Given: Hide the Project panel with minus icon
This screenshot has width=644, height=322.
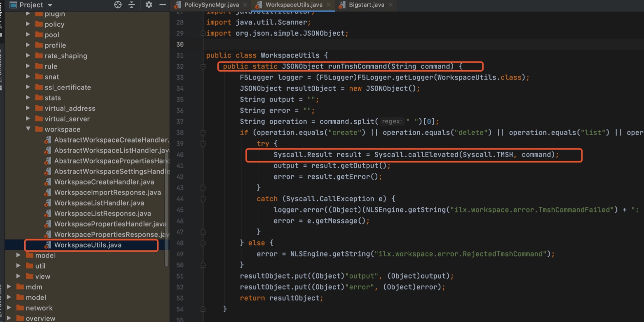Looking at the screenshot, I should pyautogui.click(x=163, y=5).
